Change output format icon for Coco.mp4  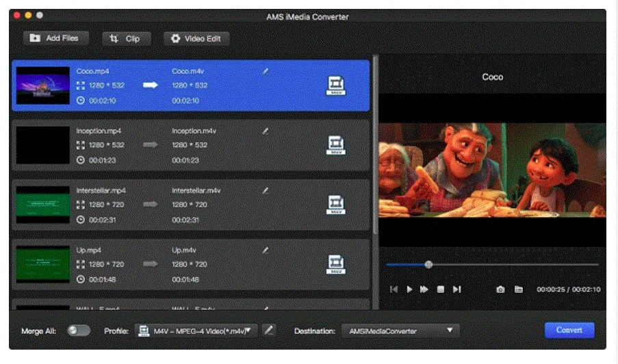336,86
